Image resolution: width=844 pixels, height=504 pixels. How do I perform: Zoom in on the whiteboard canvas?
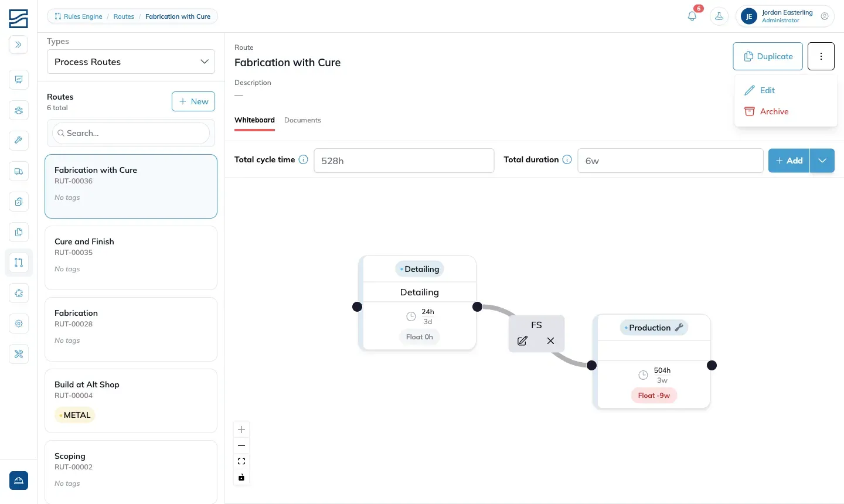(x=241, y=430)
